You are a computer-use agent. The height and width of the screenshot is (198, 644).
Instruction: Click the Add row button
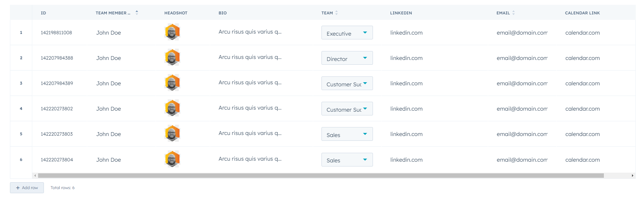(x=27, y=188)
